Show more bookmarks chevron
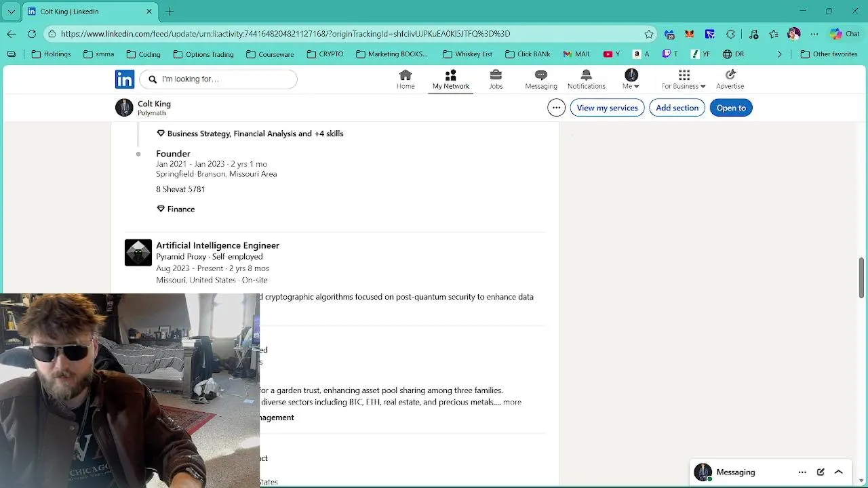The width and height of the screenshot is (868, 488). 779,54
